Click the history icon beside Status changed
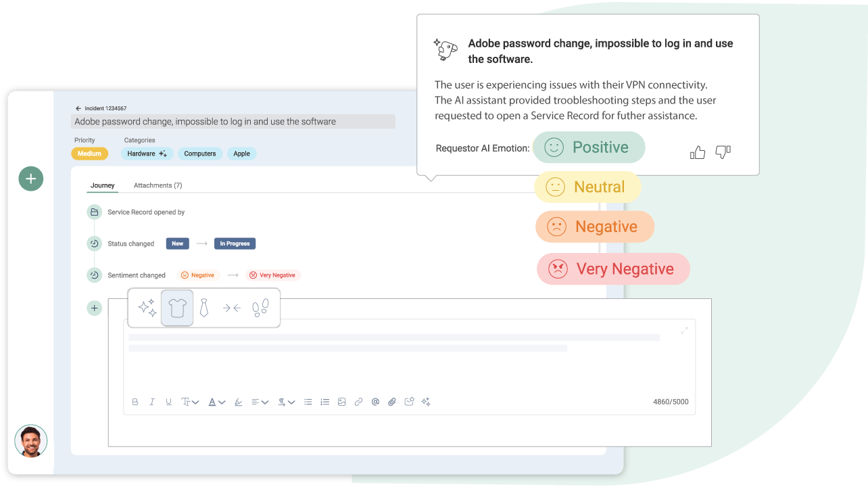Image resolution: width=868 pixels, height=487 pixels. tap(94, 243)
